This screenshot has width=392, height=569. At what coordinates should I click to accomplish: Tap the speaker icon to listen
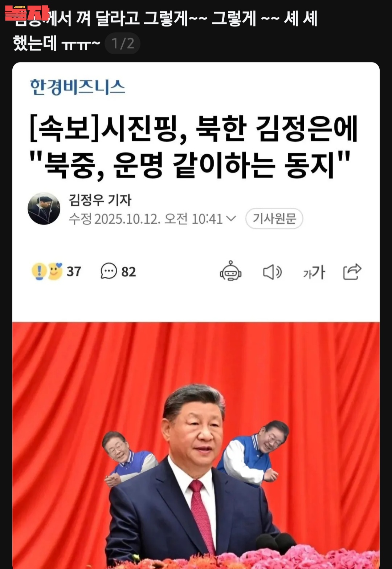click(x=272, y=272)
